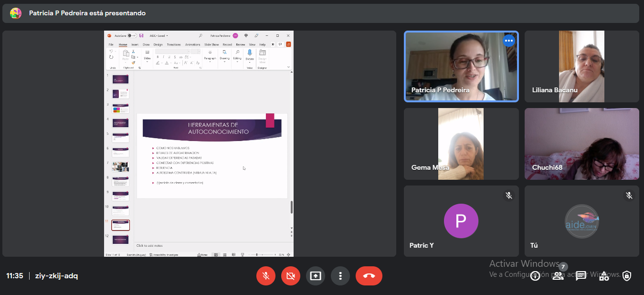
Task: Toggle your microphone mute button
Action: 266,276
